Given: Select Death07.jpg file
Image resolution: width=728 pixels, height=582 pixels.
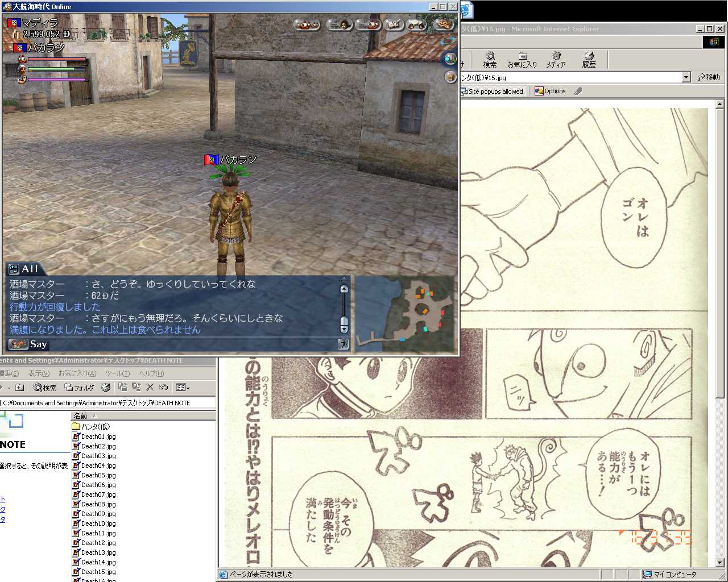Looking at the screenshot, I should pos(94,494).
